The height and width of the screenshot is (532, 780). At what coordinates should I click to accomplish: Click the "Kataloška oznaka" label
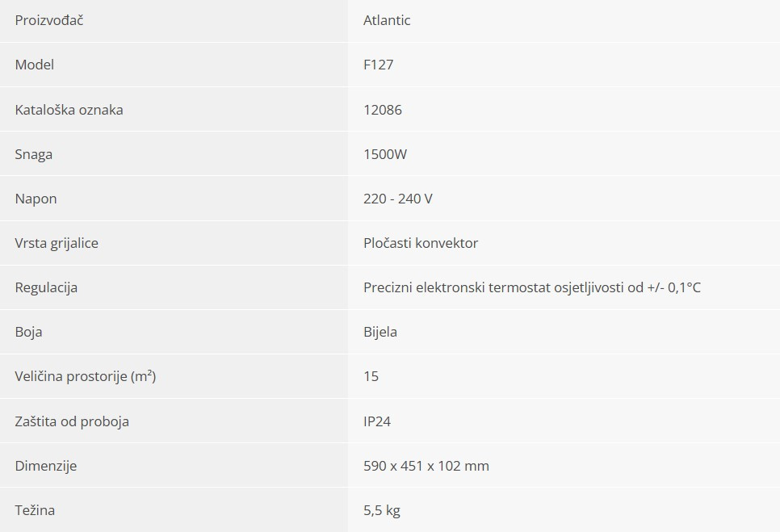click(69, 110)
